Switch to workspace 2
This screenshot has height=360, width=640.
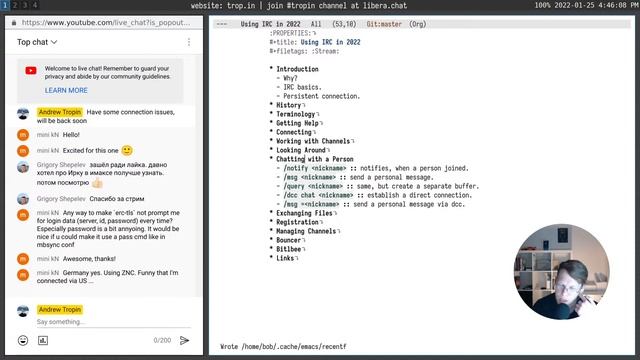pos(15,5)
